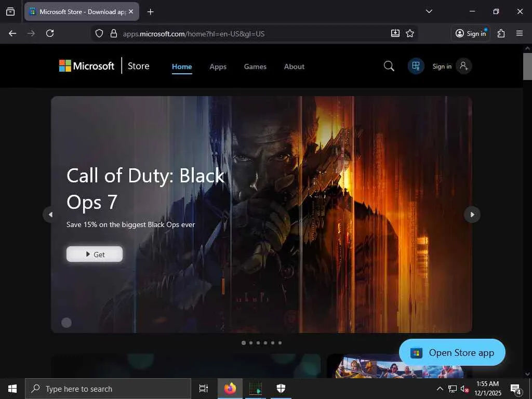Open the About page

[x=294, y=66]
